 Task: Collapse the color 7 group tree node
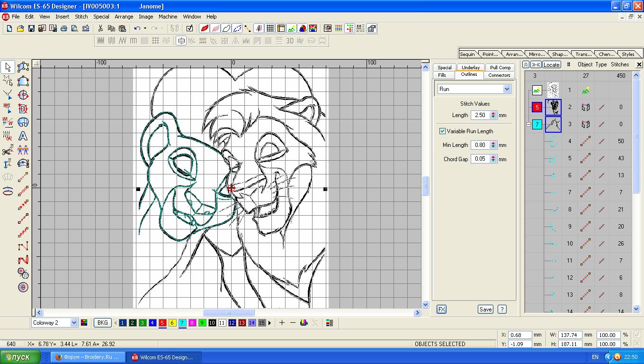528,124
